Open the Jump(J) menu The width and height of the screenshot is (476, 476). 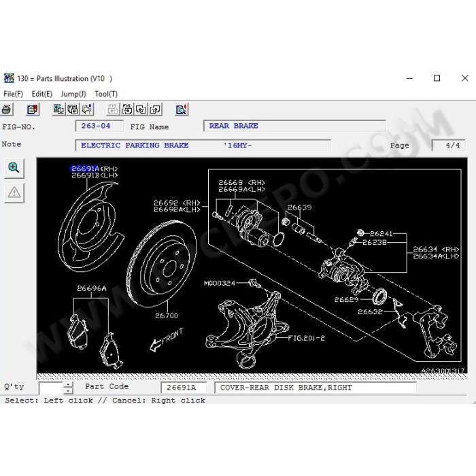coord(73,94)
